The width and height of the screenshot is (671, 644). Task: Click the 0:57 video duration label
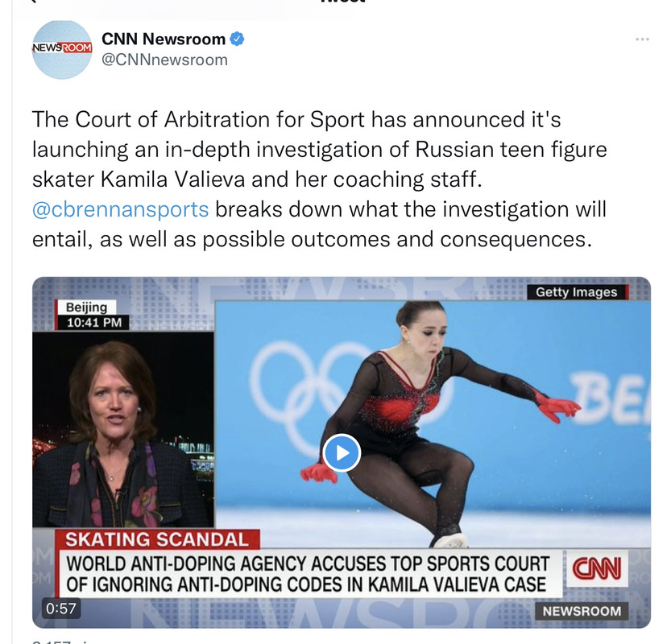(60, 608)
